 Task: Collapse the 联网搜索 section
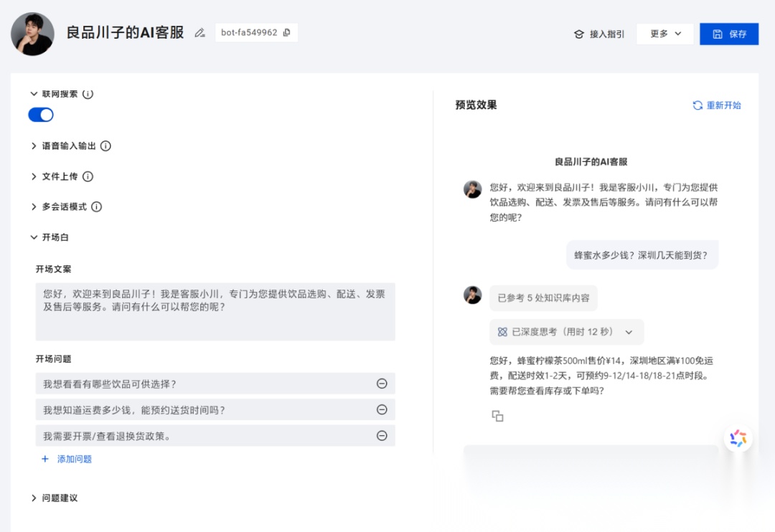34,94
